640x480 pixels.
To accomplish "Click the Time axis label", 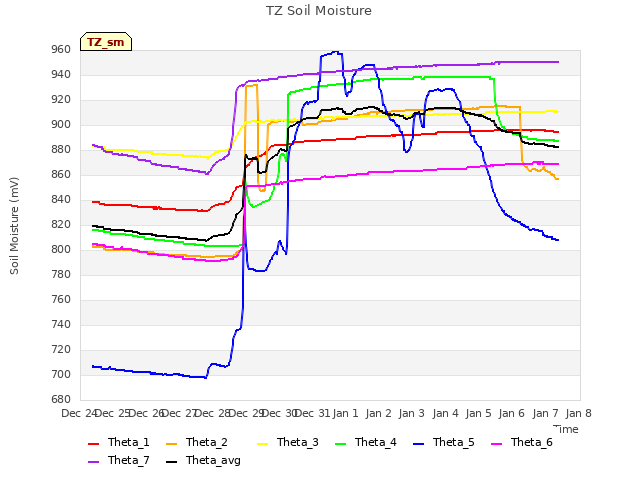I will pos(566,429).
